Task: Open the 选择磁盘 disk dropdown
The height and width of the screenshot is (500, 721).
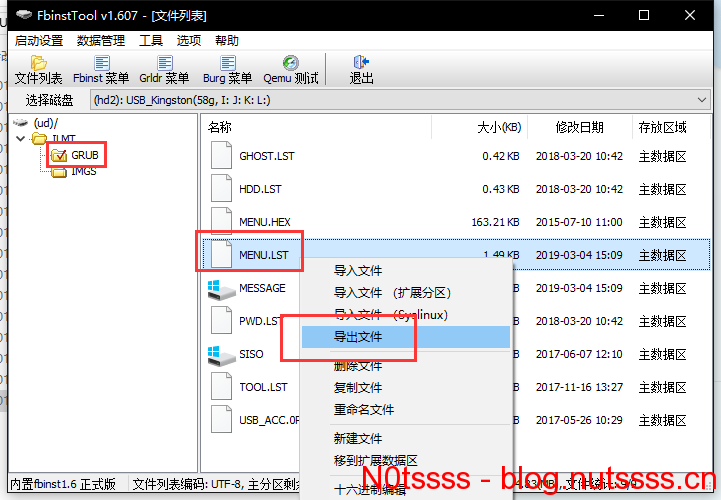Action: click(399, 100)
